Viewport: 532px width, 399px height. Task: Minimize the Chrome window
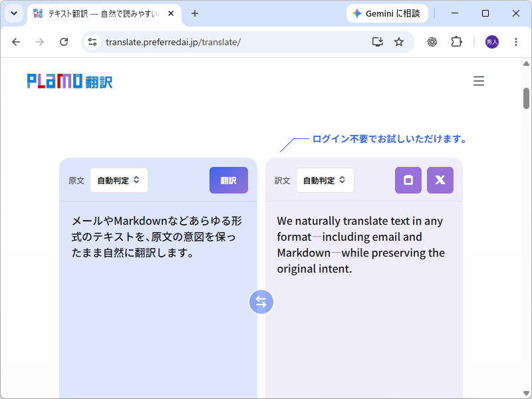click(x=455, y=13)
